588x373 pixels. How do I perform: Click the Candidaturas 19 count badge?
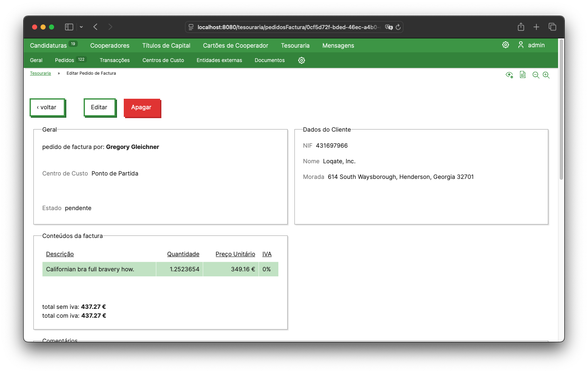point(73,44)
